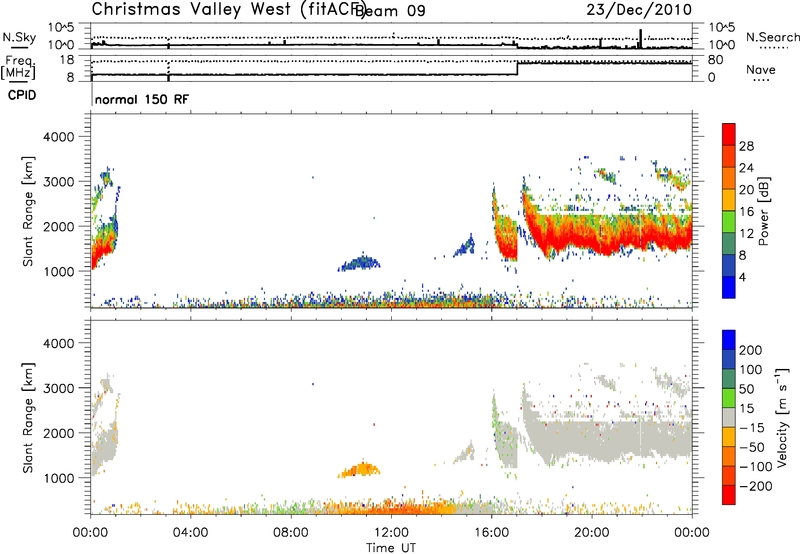Image resolution: width=800 pixels, height=554 pixels.
Task: Click the '28' value on Power scale
Action: (746, 146)
